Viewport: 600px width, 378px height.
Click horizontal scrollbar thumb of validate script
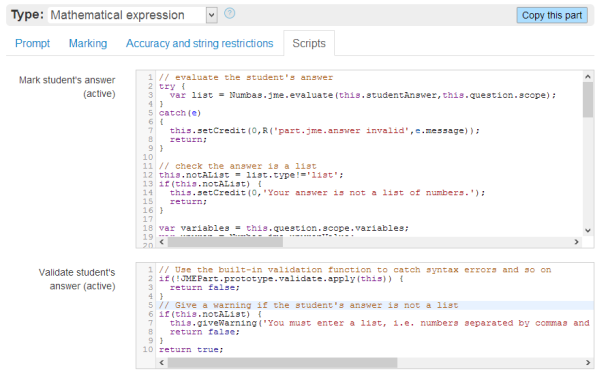click(282, 362)
